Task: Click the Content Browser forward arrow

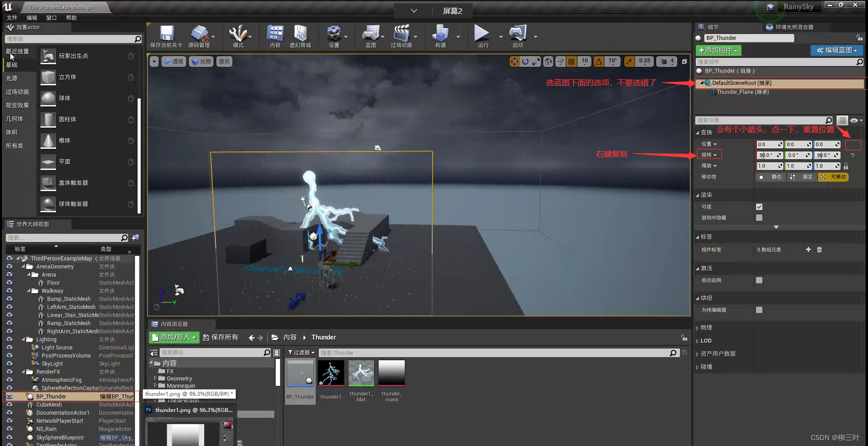Action: (260, 338)
